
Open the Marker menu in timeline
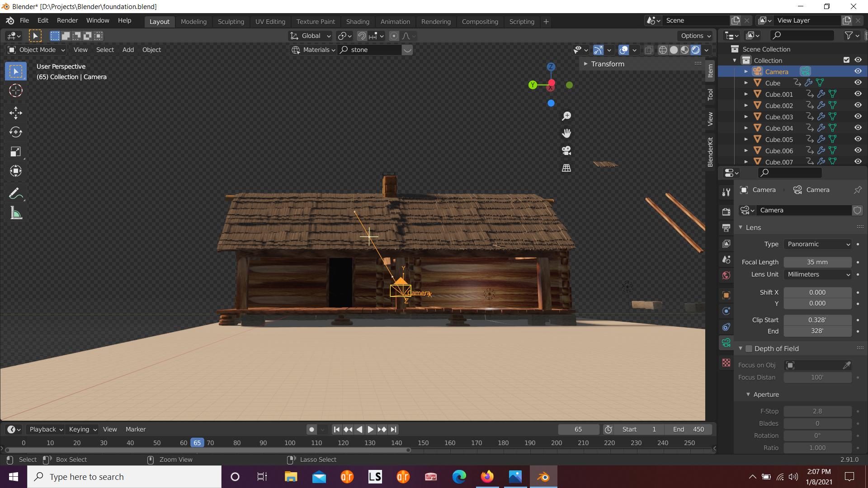(136, 429)
